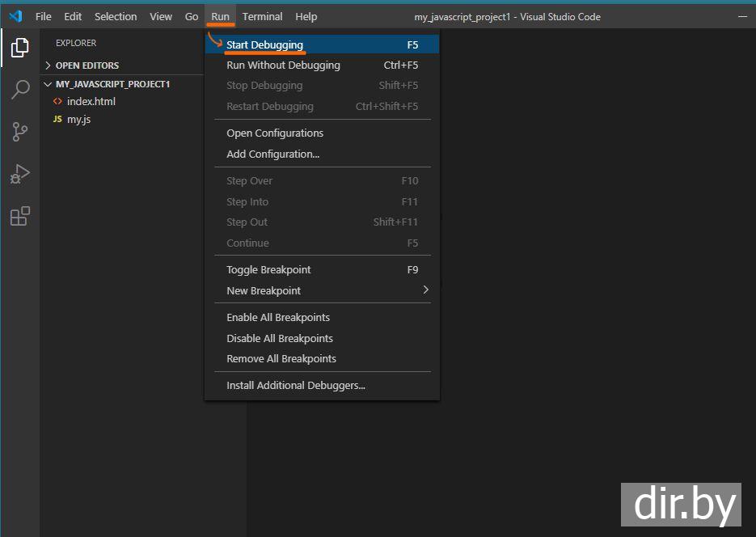
Task: Open the Explorer icon in activity bar
Action: click(x=19, y=48)
